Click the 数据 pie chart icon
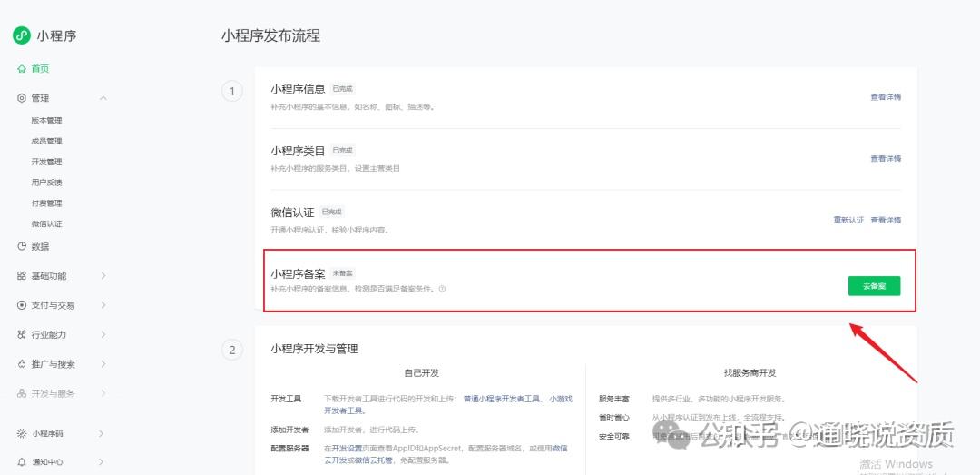Image resolution: width=980 pixels, height=475 pixels. point(22,246)
